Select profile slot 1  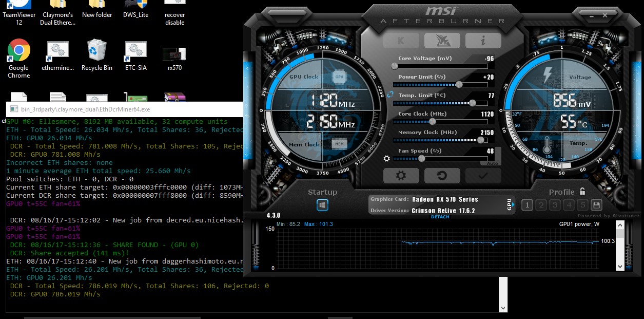[x=527, y=205]
